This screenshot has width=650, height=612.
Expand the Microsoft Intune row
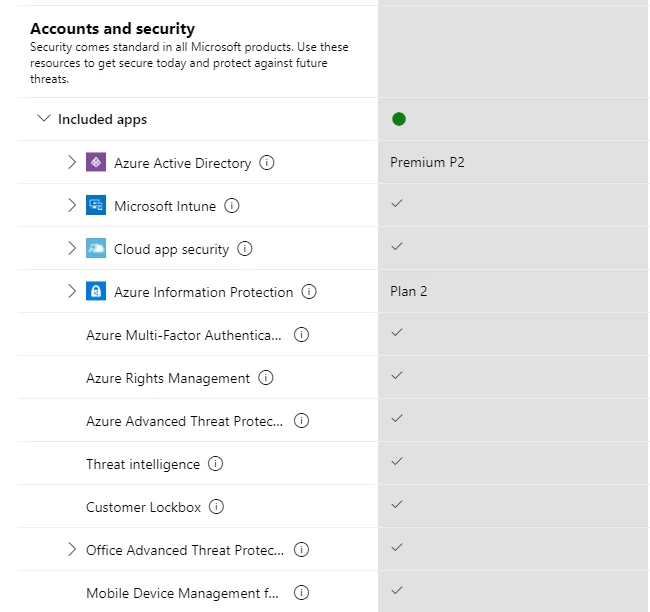coord(72,205)
